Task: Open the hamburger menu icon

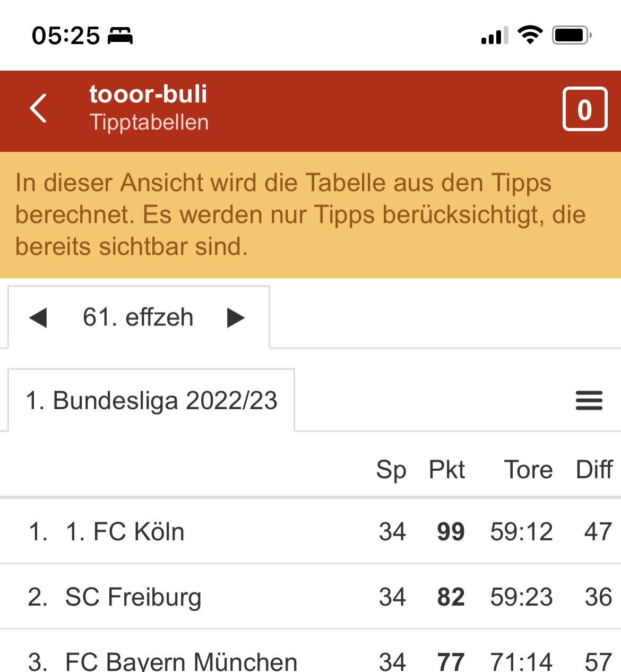Action: 589,401
